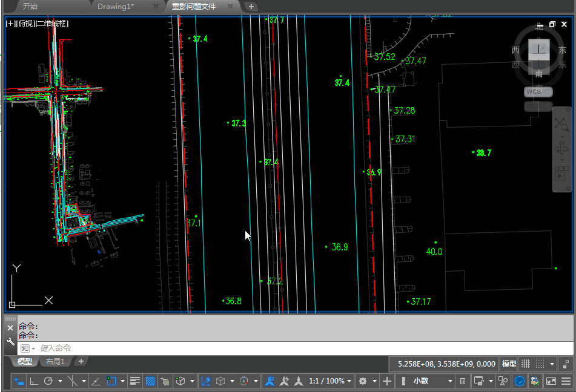Click the 模型 model space status button

pos(509,364)
